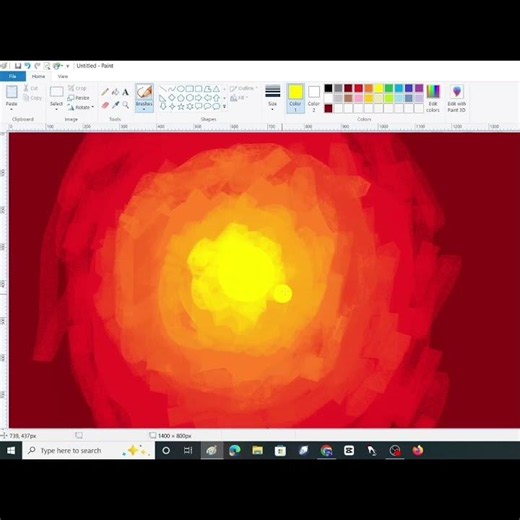The image size is (520, 520).
Task: Click the rectangular Select tool
Action: coord(56,92)
